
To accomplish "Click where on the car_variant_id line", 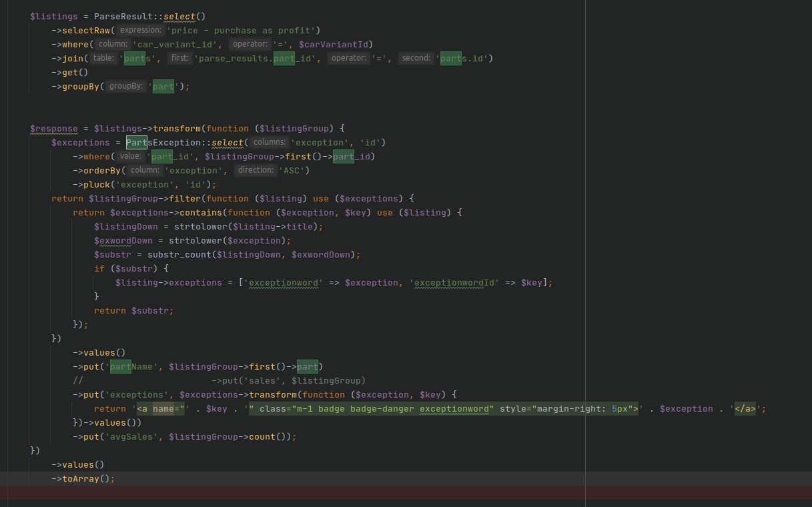I will pyautogui.click(x=75, y=44).
